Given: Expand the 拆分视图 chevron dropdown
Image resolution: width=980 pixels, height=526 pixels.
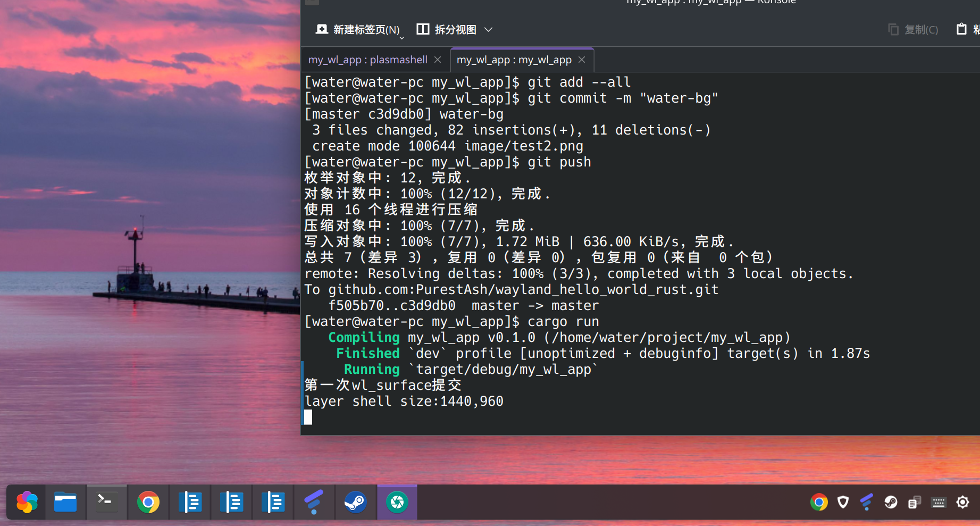Looking at the screenshot, I should click(x=489, y=30).
